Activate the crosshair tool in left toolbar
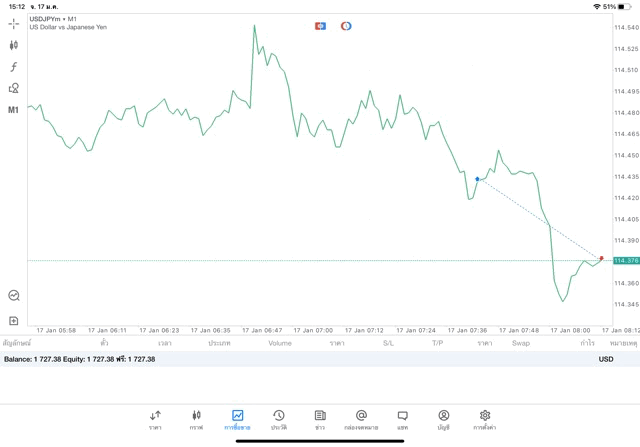Viewport: 640px width, 447px height. point(14,23)
